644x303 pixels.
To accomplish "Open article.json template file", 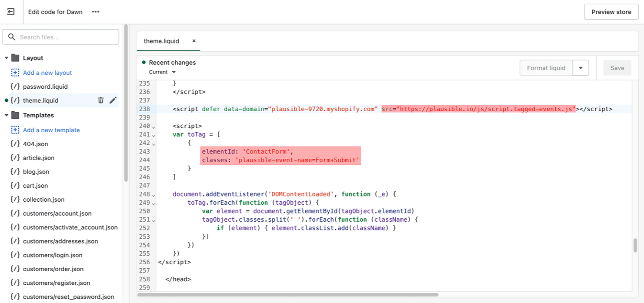I will (39, 158).
